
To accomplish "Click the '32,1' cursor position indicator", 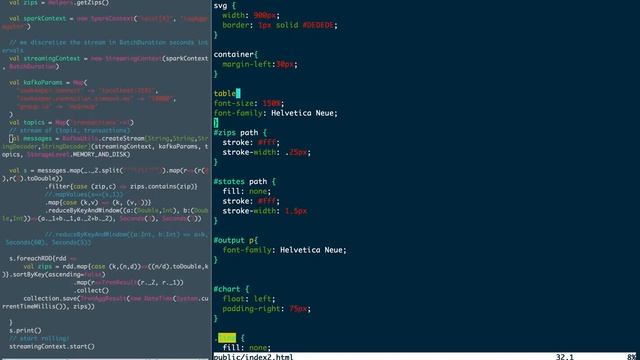I will click(x=564, y=357).
